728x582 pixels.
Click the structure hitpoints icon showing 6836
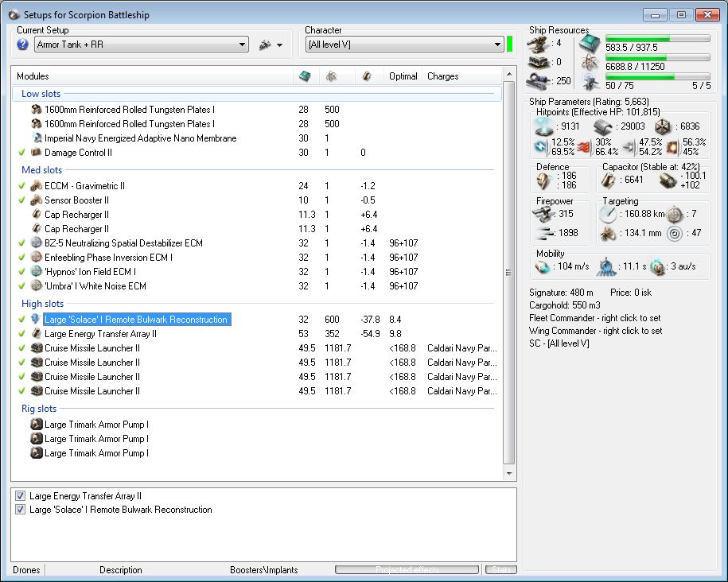coord(663,126)
